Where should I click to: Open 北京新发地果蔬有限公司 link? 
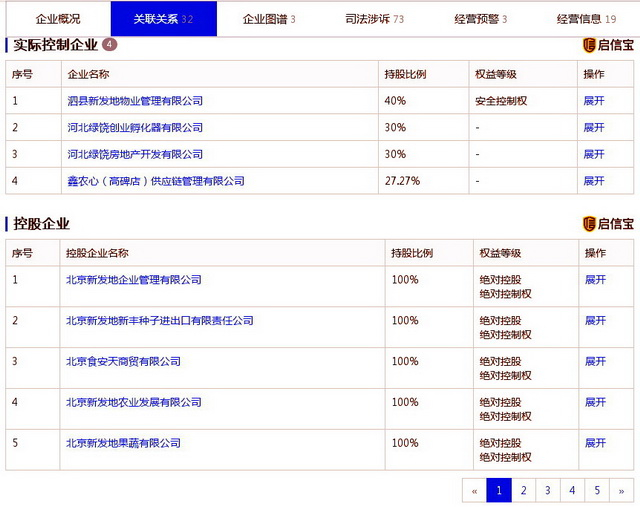point(123,443)
